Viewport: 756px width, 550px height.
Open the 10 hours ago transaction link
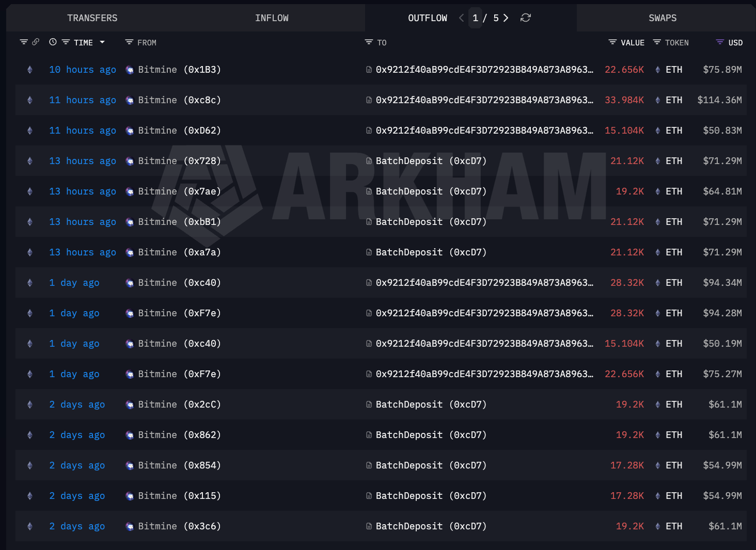[83, 70]
